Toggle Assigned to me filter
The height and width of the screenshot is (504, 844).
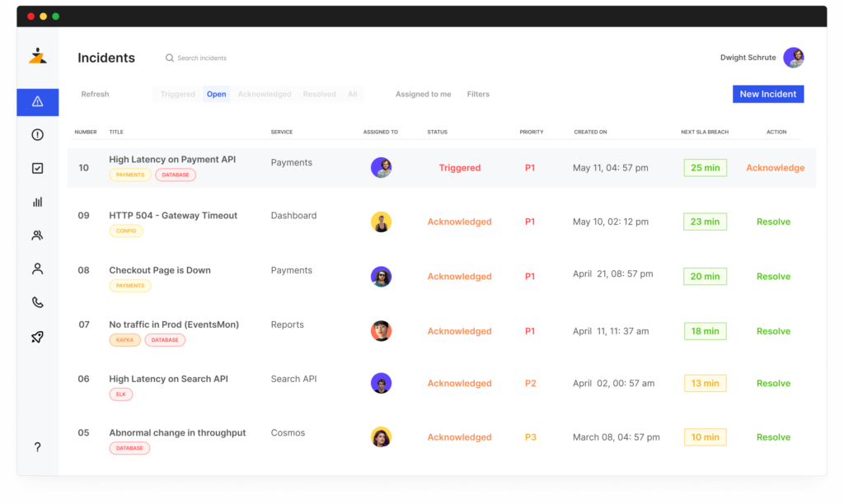tap(423, 94)
